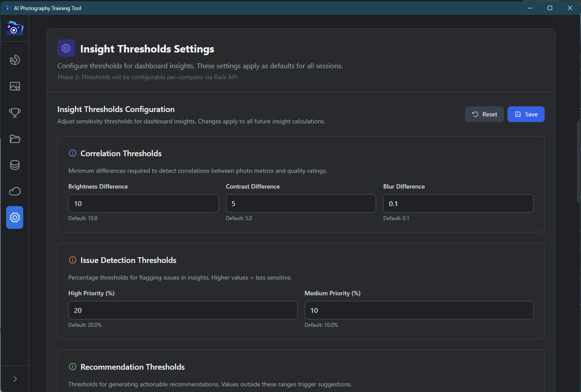Select the highlighted settings gear in the sidebar
This screenshot has height=392, width=581.
click(14, 217)
